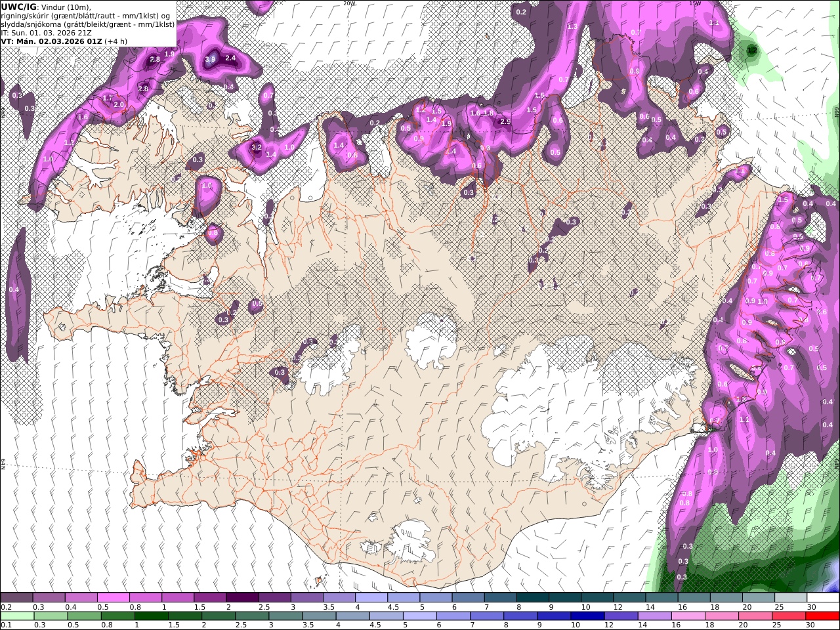Select lower scale green swatch between 0.5 and 0.8

click(x=85, y=616)
